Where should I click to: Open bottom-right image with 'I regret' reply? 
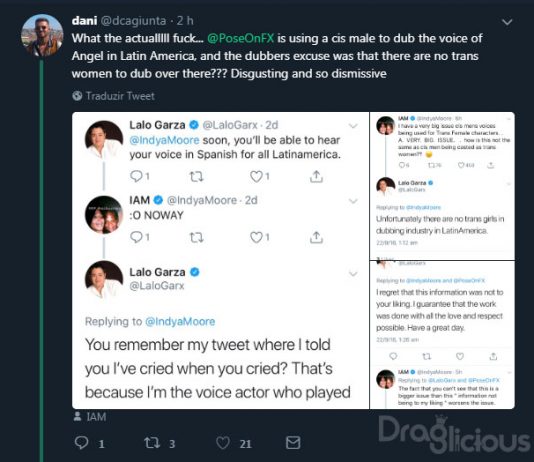pyautogui.click(x=442, y=335)
